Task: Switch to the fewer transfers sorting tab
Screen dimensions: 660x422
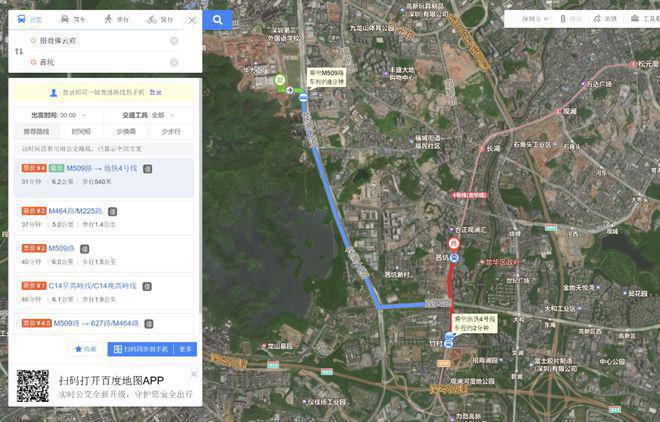Action: coord(126,132)
